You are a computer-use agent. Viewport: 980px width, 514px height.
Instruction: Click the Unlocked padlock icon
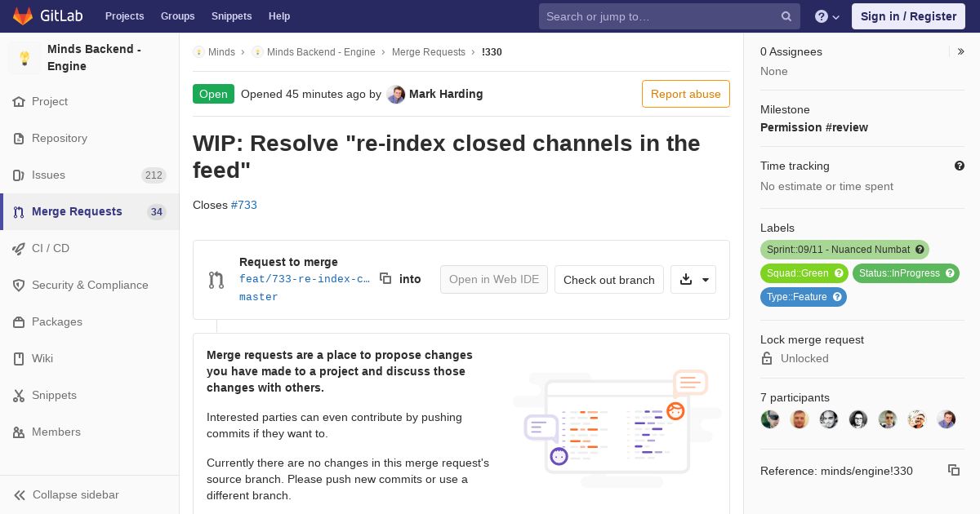pos(767,358)
